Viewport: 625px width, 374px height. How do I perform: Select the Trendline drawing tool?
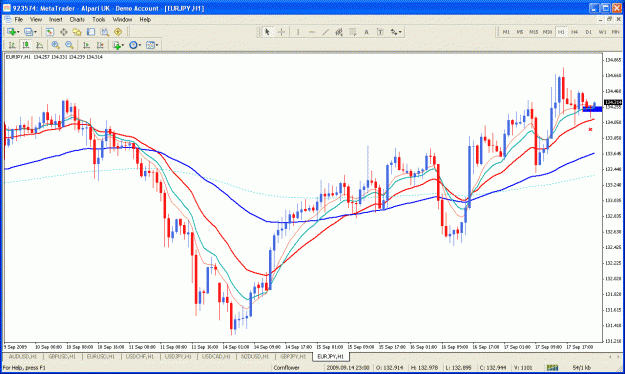click(x=325, y=32)
